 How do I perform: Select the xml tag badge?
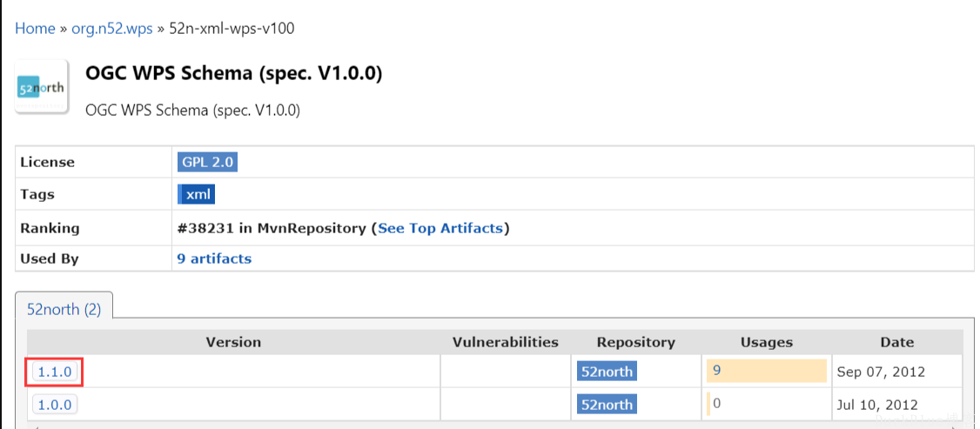pyautogui.click(x=198, y=195)
